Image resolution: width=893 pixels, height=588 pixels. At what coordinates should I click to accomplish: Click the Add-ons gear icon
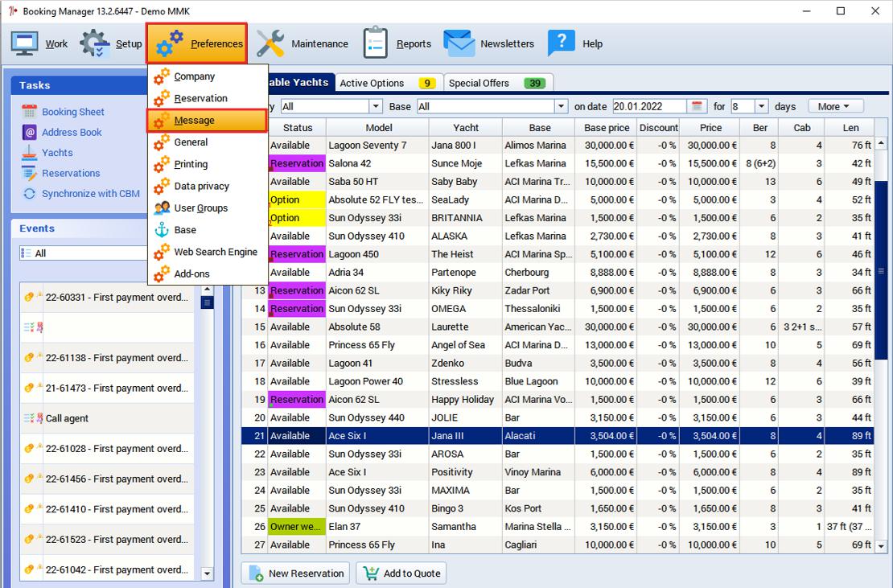pyautogui.click(x=162, y=273)
